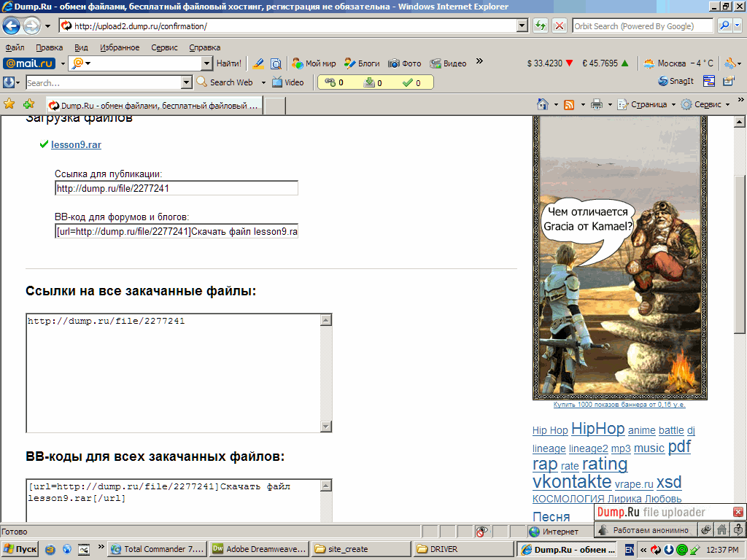The width and height of the screenshot is (747, 560).
Task: Stop loading with the red X icon
Action: pyautogui.click(x=560, y=26)
